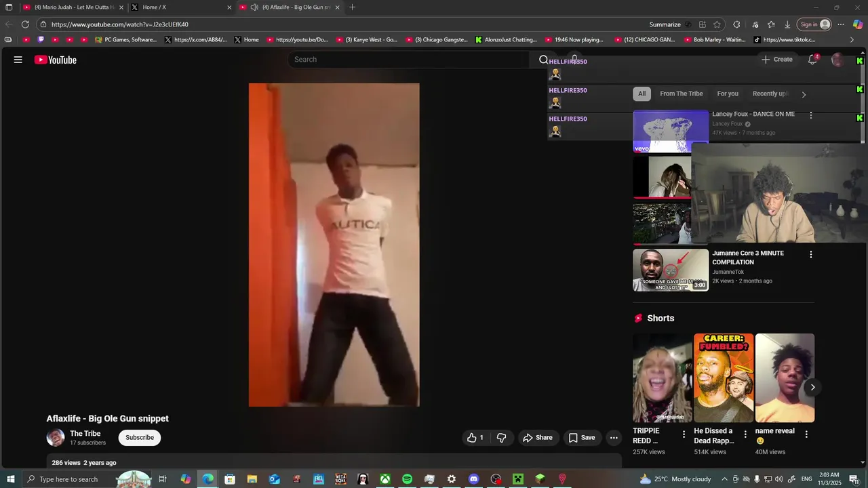
Task: Dislike the Aflaxlife video
Action: coord(502,438)
